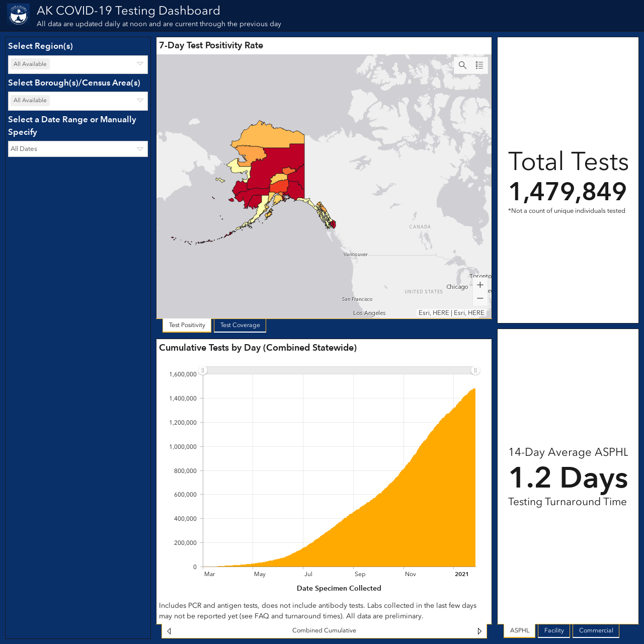644x644 pixels.
Task: Switch to the Test Coverage tab
Action: [x=240, y=325]
